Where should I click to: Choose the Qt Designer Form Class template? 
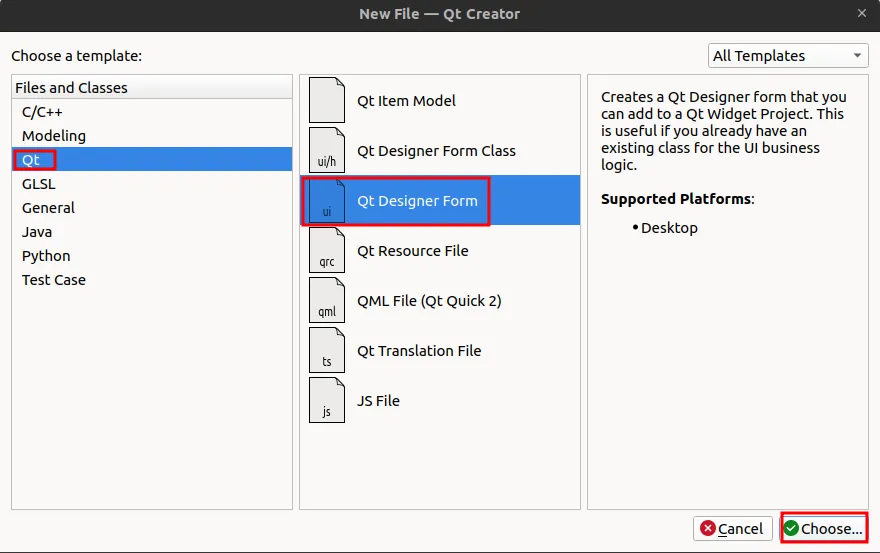coord(440,150)
